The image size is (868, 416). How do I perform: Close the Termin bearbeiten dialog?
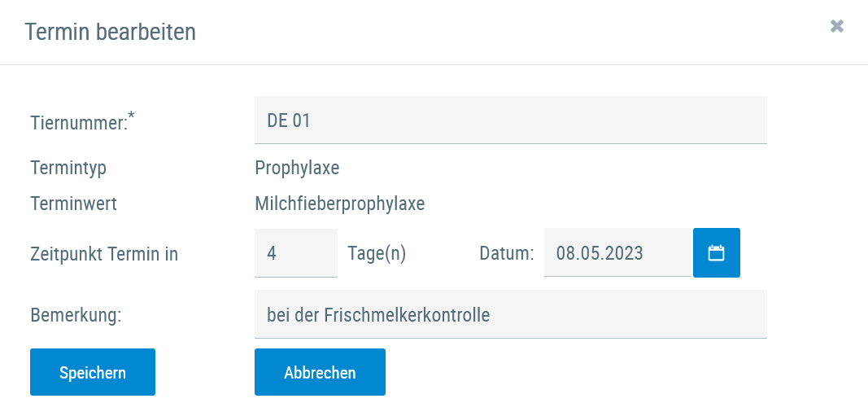pyautogui.click(x=836, y=27)
